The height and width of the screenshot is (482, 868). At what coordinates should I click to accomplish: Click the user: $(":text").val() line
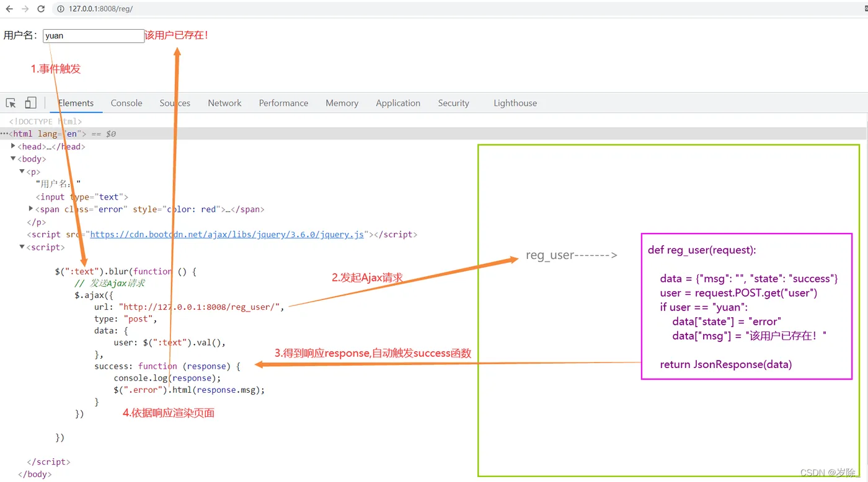170,343
